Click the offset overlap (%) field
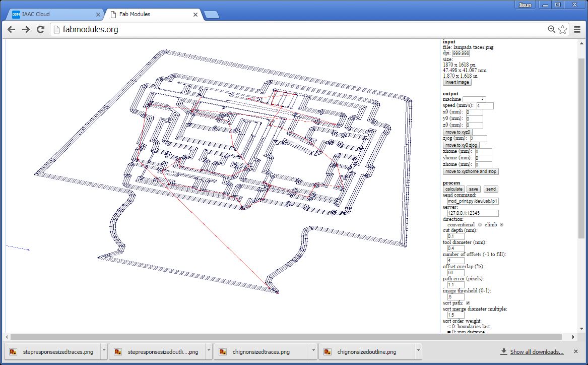The image size is (588, 365). tap(456, 273)
